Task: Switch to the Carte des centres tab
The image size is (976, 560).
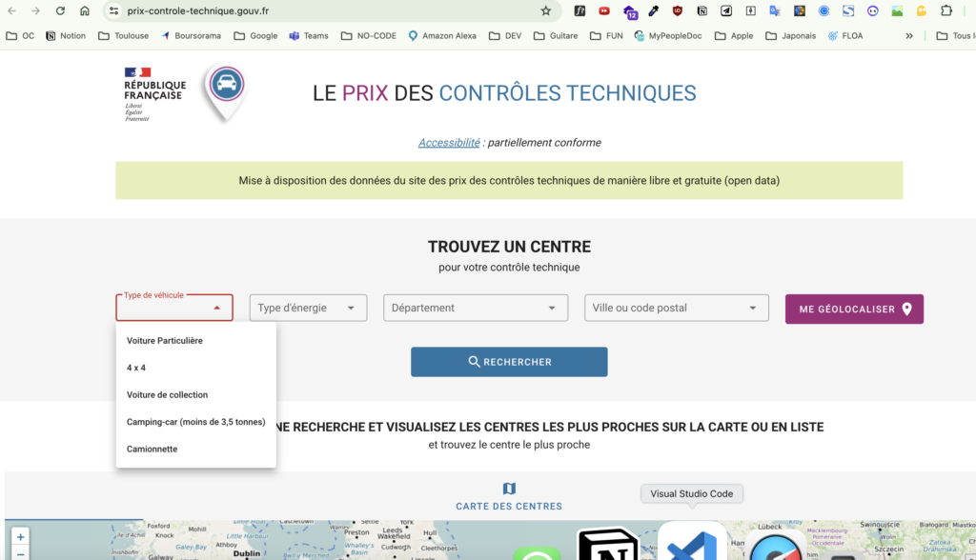Action: click(x=509, y=497)
